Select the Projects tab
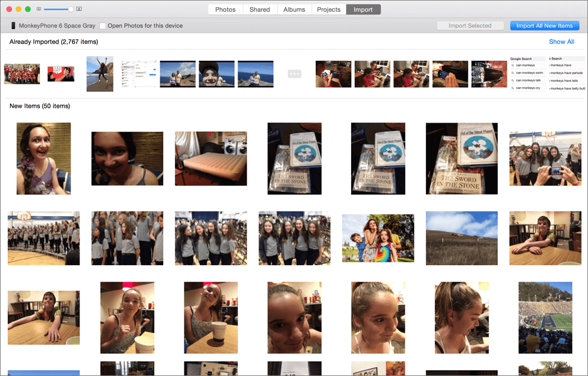 click(328, 9)
